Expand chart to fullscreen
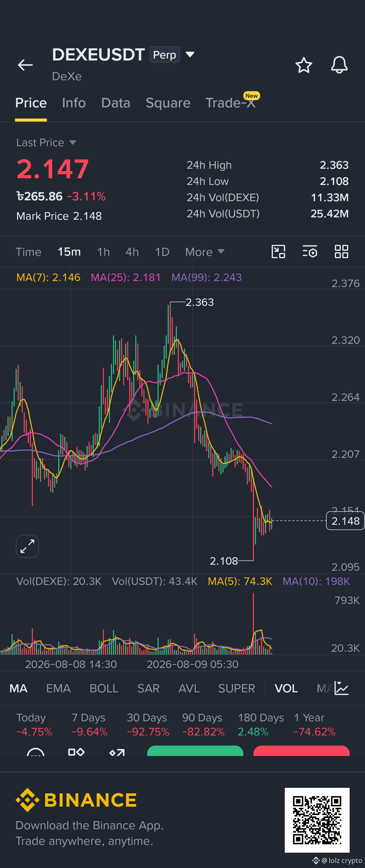 pyautogui.click(x=27, y=546)
